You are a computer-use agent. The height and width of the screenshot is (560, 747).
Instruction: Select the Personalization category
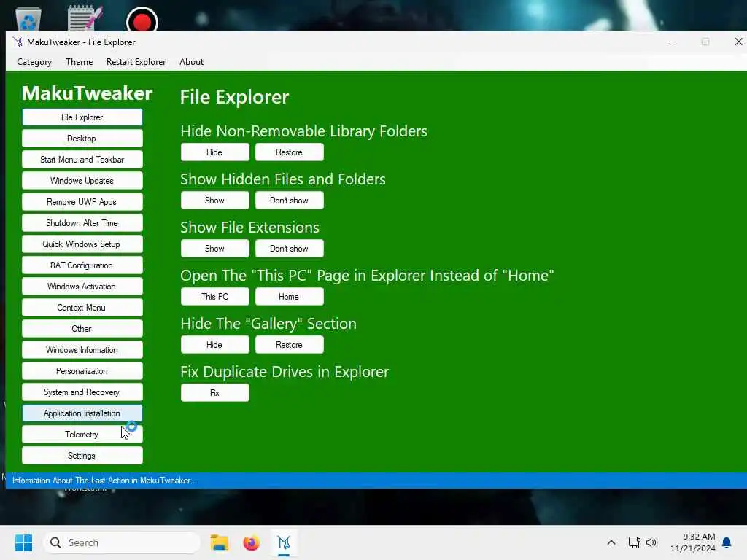82,371
